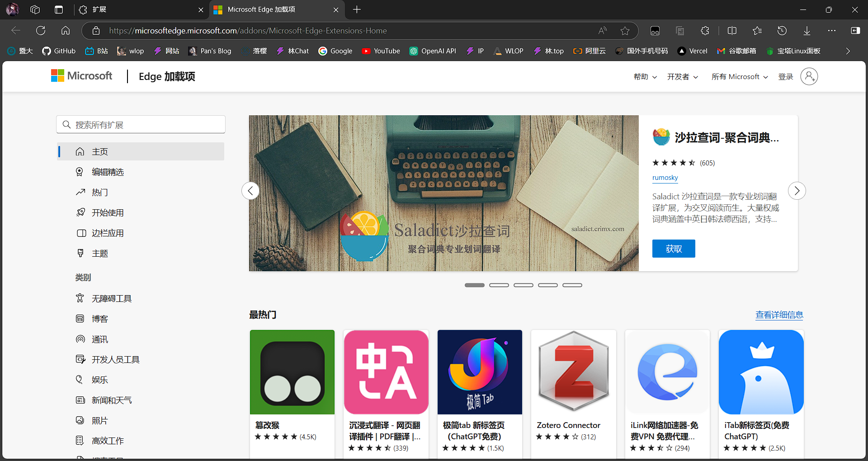
Task: Open the Extensions puzzle icon in toolbar
Action: click(x=705, y=31)
